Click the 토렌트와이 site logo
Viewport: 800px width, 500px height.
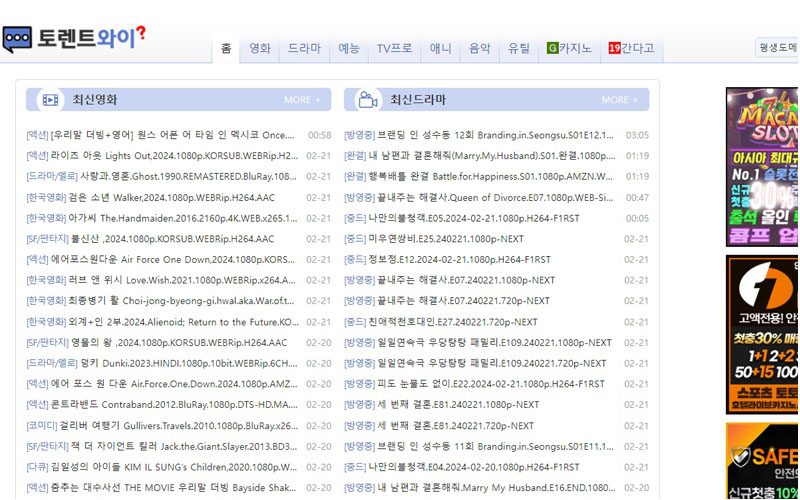(75, 38)
